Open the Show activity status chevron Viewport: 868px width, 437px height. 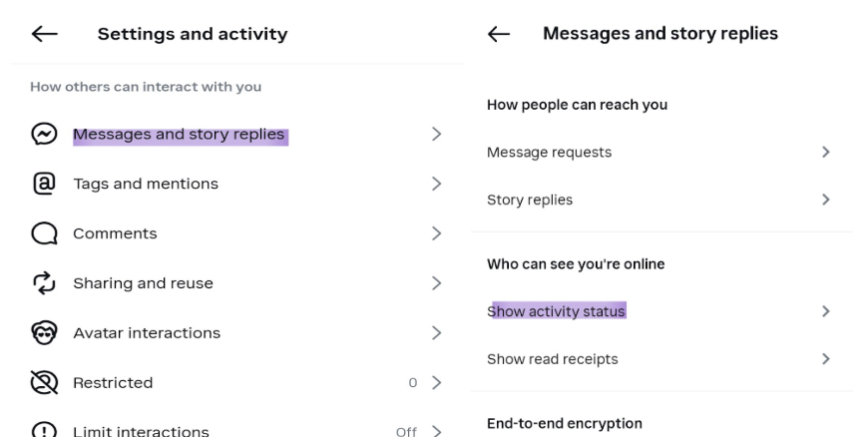pos(825,311)
